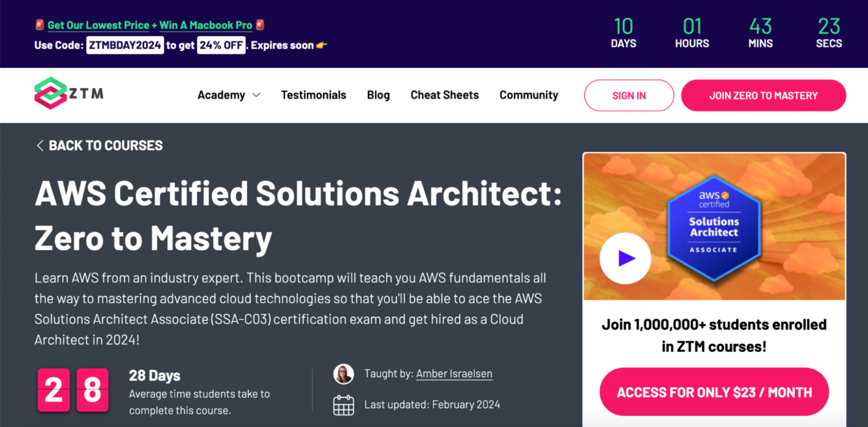This screenshot has width=868, height=427.
Task: Open the Blog section
Action: pyautogui.click(x=378, y=95)
